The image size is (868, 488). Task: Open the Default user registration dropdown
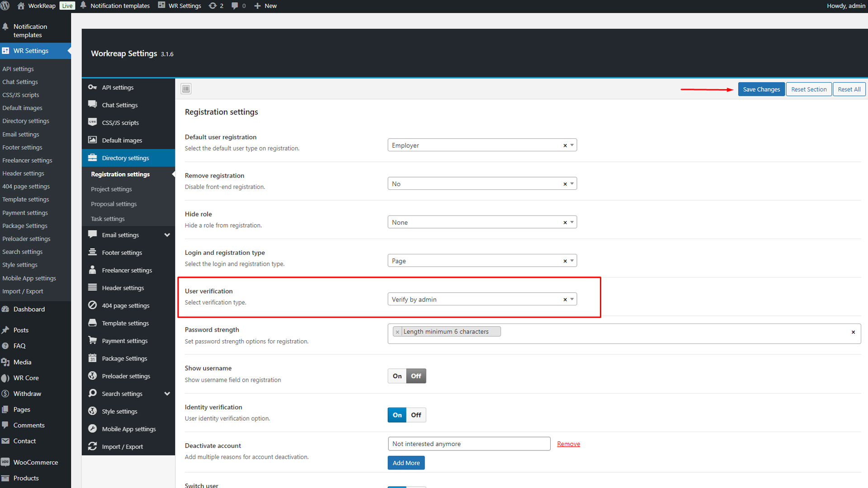481,145
